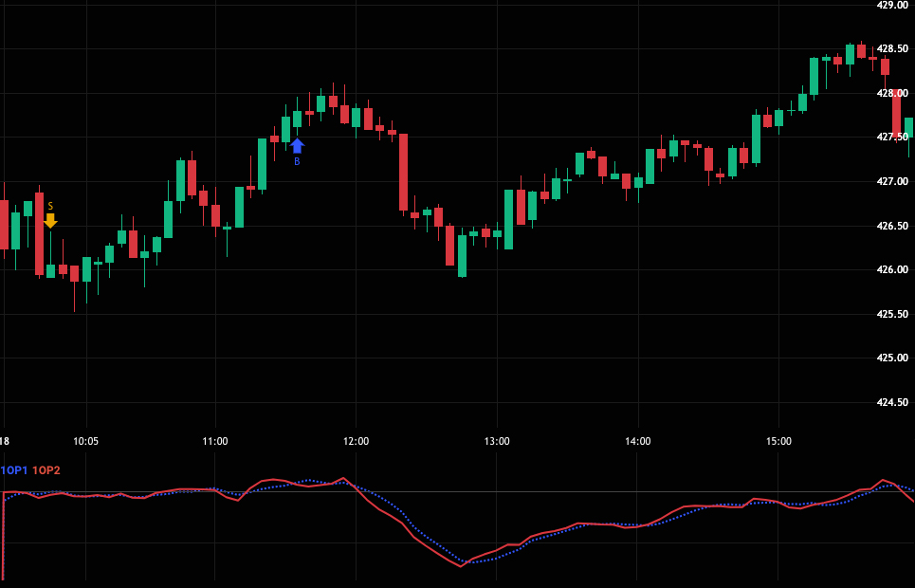915x588 pixels.
Task: Click the 15:00 time axis label
Action: tap(778, 441)
